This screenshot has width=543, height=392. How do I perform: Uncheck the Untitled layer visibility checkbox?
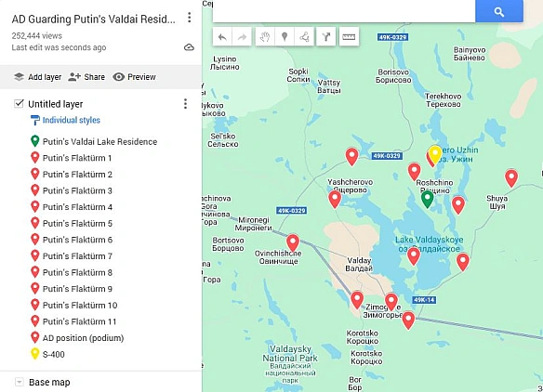click(x=19, y=103)
